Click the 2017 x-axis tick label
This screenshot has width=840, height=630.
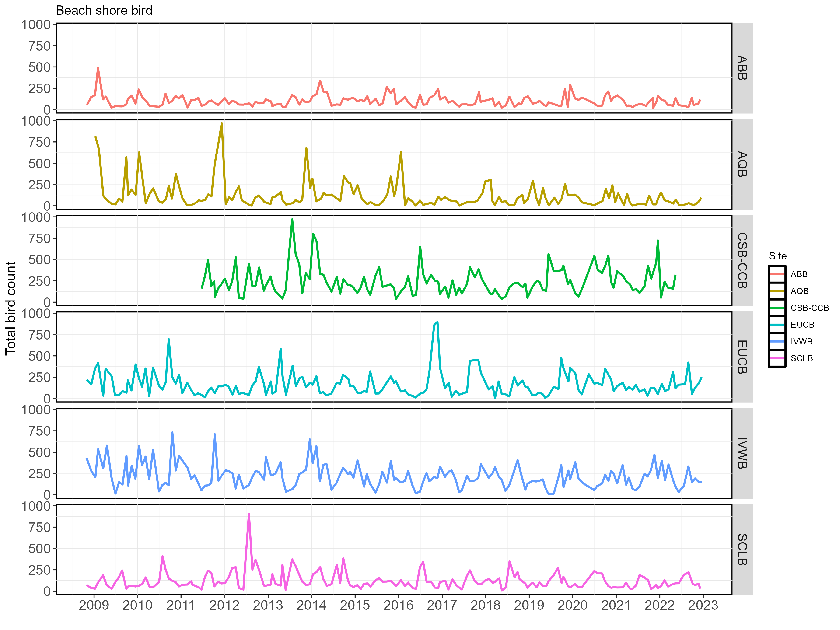(x=442, y=605)
